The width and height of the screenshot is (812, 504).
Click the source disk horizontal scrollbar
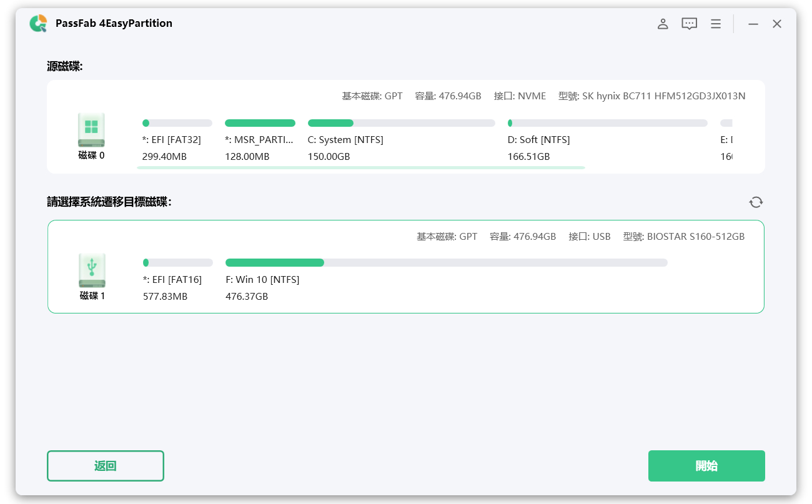360,167
